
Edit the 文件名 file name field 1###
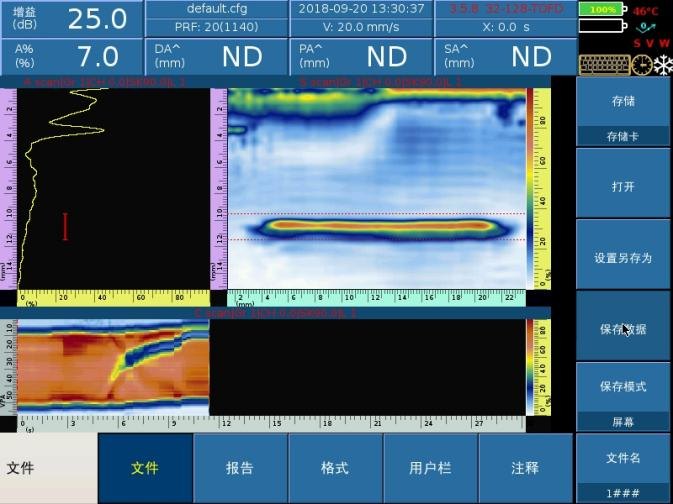[623, 468]
